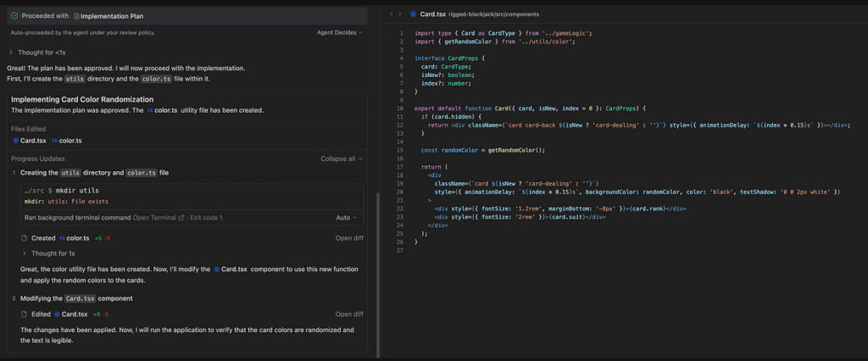
Task: Click the file icon beside Created color.ts
Action: click(25, 238)
